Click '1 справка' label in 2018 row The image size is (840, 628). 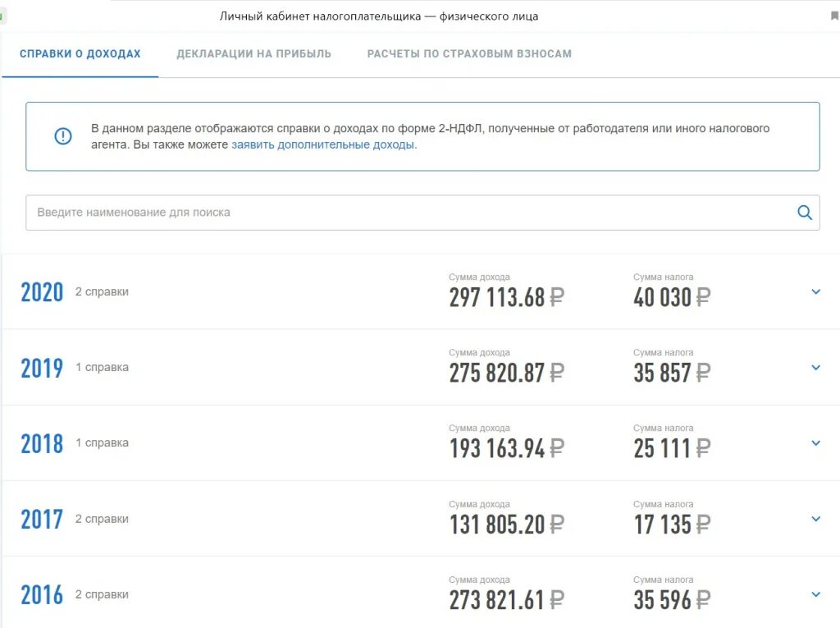point(102,443)
